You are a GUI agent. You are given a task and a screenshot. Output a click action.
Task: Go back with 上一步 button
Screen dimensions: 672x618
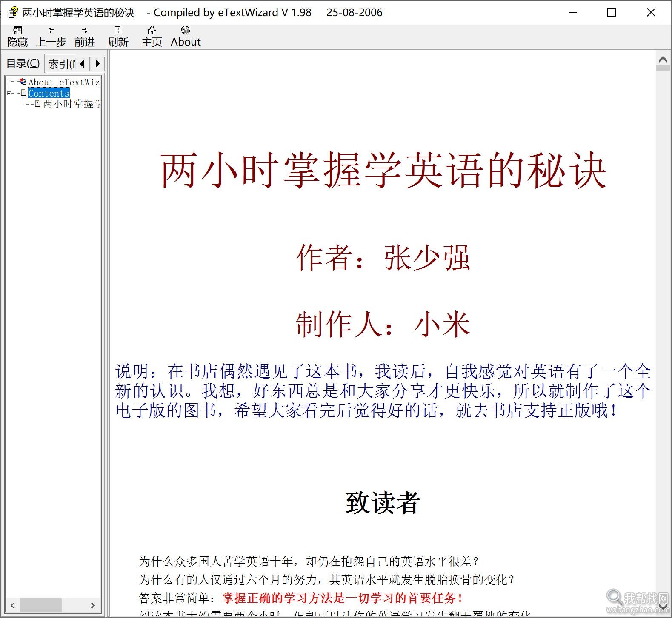[x=51, y=36]
